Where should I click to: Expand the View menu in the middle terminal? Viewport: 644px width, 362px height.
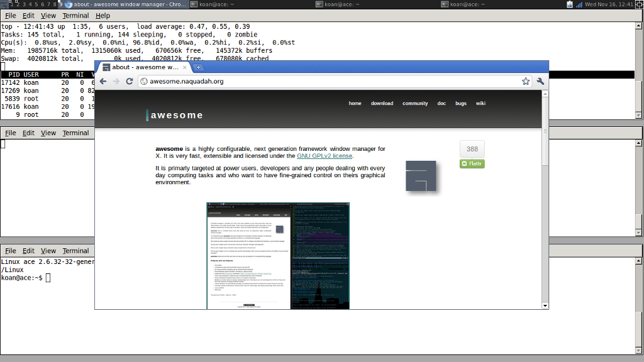(48, 133)
